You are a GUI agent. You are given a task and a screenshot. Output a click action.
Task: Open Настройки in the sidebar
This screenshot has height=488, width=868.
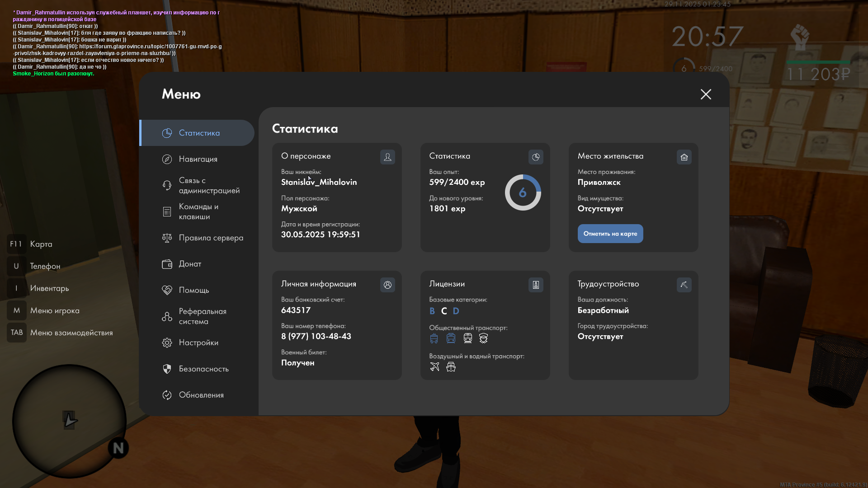(198, 343)
